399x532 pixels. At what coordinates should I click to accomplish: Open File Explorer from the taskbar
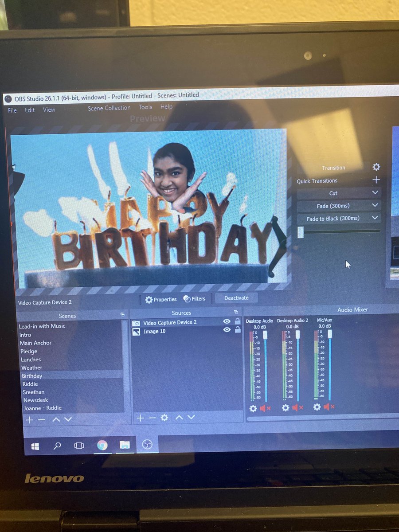tap(125, 445)
